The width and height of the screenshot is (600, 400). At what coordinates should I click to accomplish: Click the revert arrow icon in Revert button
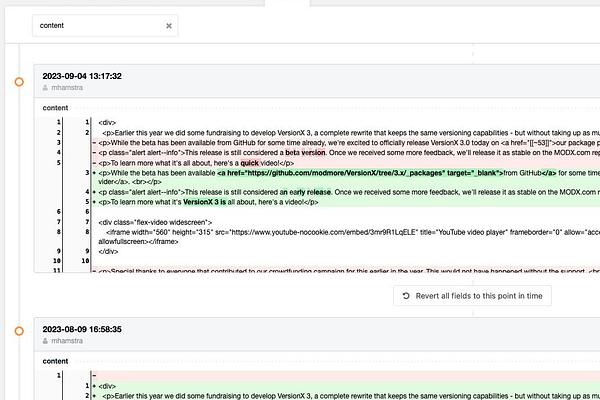406,296
